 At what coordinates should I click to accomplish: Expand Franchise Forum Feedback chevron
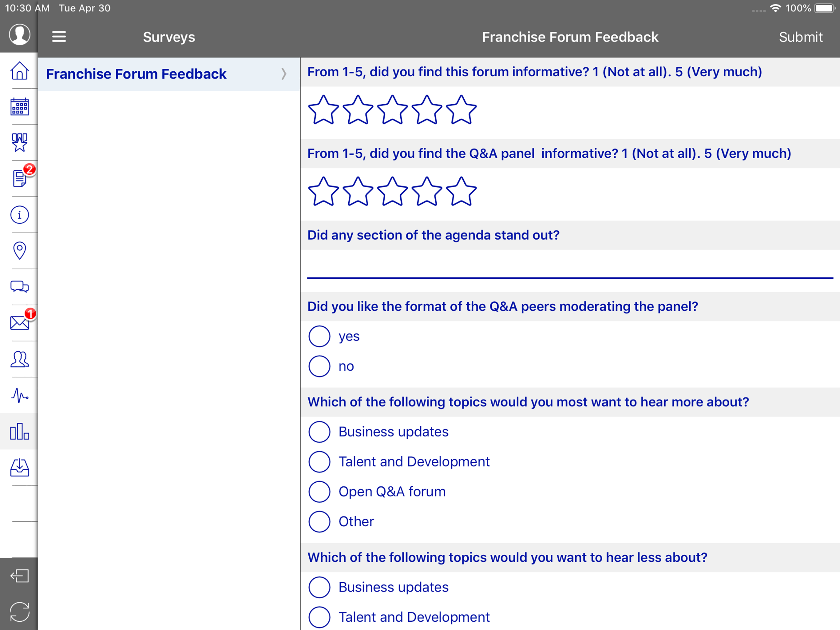(284, 74)
